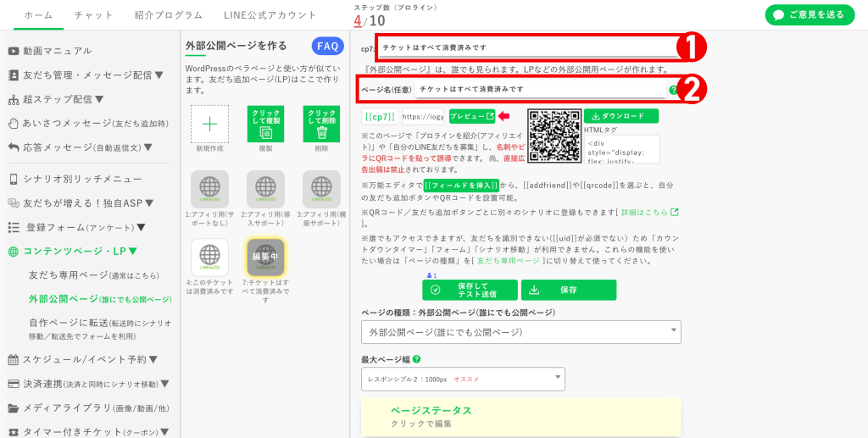Open the 紹介プログラム tab
The image size is (868, 438).
tap(169, 15)
